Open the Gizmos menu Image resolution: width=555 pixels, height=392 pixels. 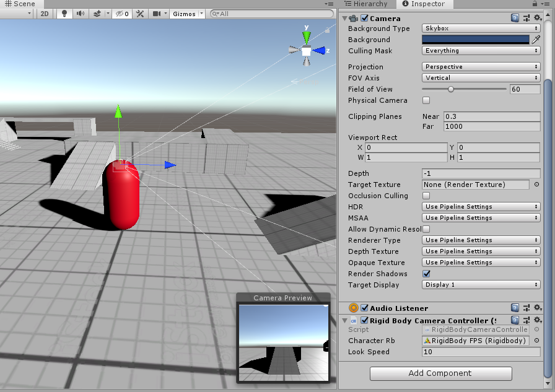(184, 14)
